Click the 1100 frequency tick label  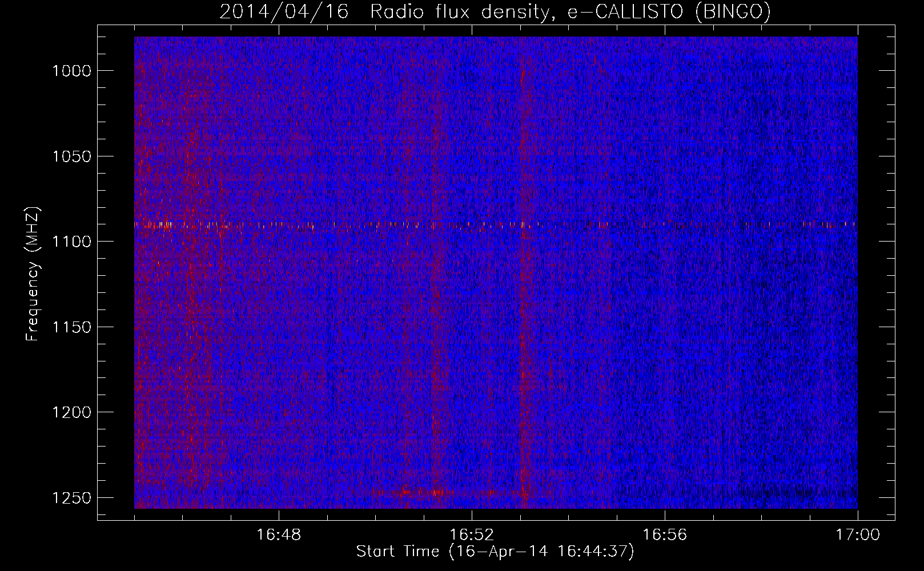coord(71,242)
